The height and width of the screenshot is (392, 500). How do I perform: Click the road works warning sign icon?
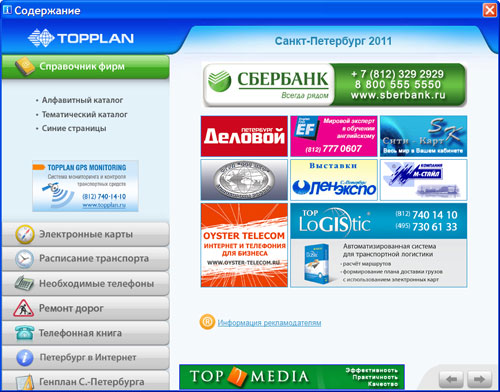click(x=24, y=308)
